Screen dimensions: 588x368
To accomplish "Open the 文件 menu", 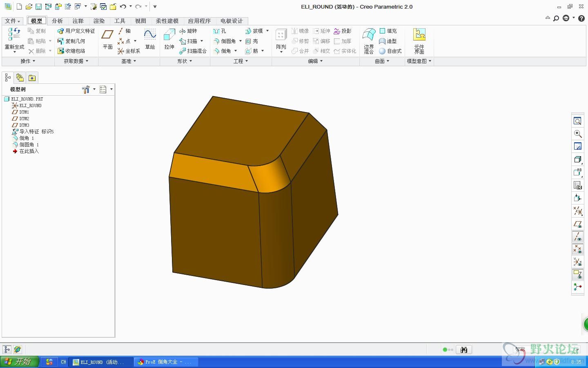I will point(12,21).
